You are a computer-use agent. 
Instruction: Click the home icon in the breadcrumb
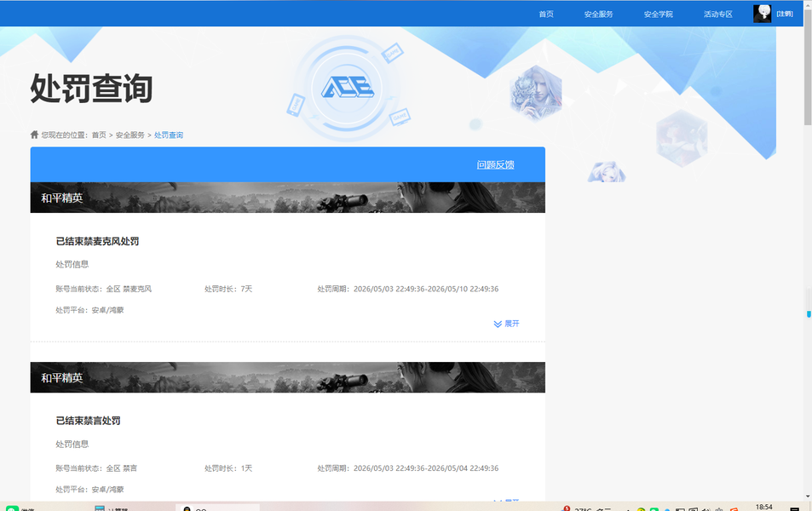click(34, 135)
